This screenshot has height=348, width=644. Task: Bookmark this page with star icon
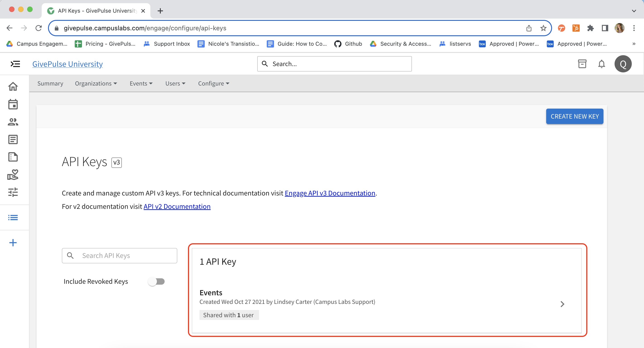coord(543,28)
